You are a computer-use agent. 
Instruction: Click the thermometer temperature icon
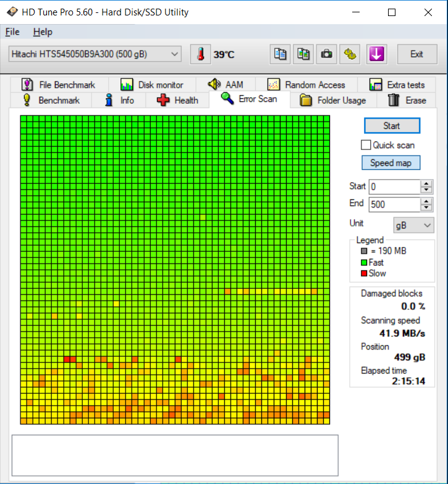click(200, 54)
